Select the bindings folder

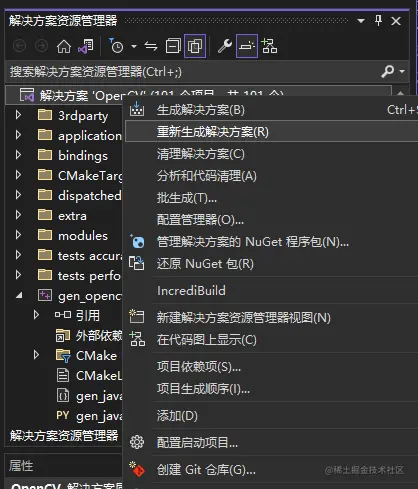tap(83, 156)
